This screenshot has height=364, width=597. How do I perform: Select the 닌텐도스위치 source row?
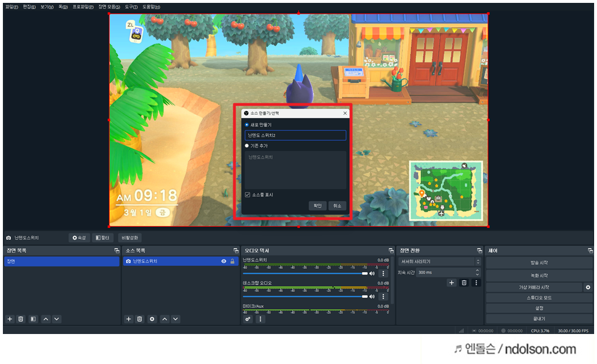click(x=181, y=261)
